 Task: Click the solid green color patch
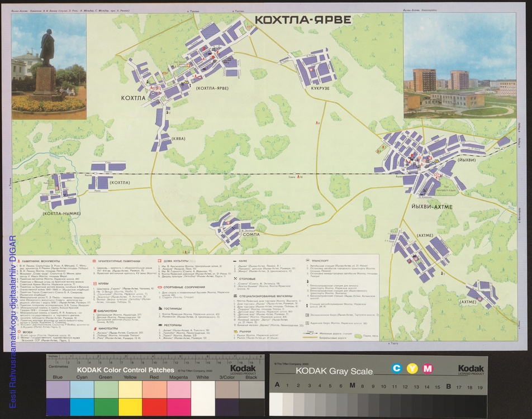[x=106, y=407]
